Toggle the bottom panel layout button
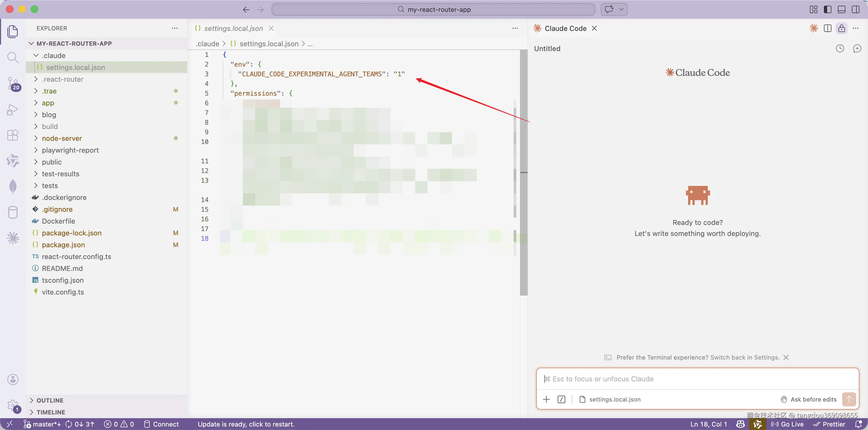The height and width of the screenshot is (430, 868). pyautogui.click(x=841, y=9)
